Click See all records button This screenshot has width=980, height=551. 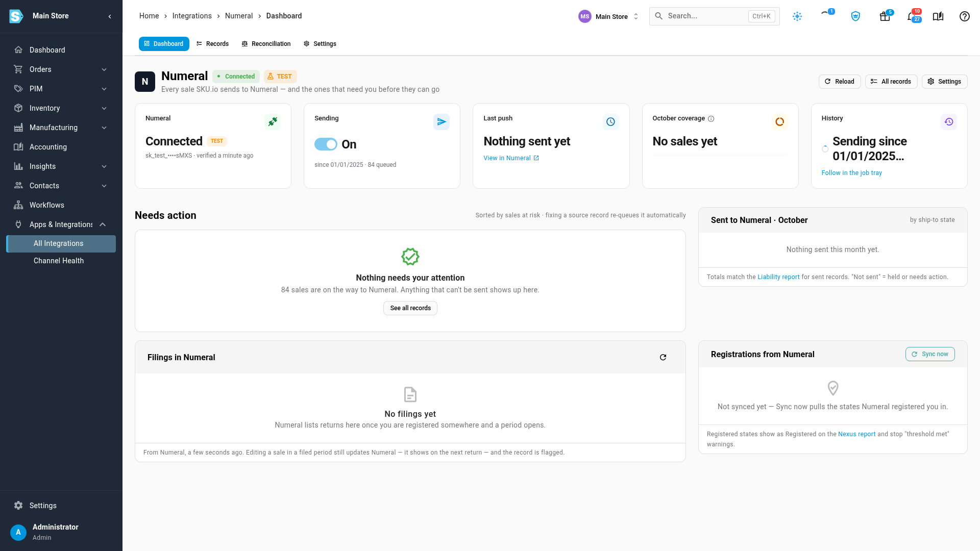click(410, 308)
